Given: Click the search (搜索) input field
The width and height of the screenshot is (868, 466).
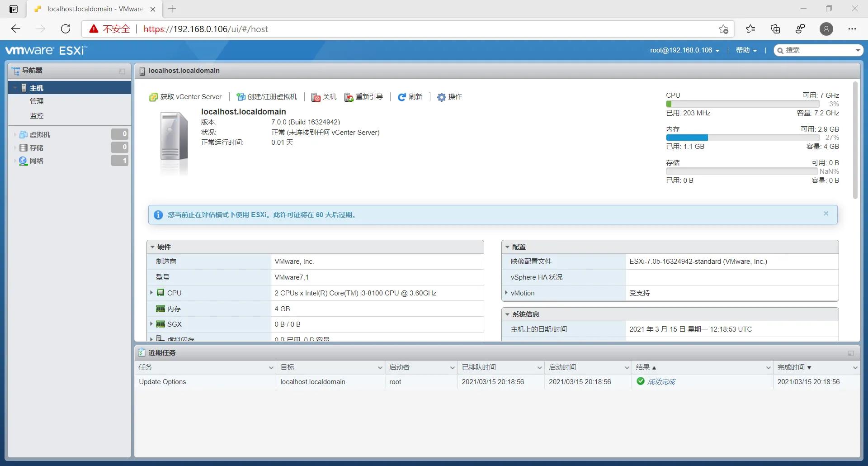Looking at the screenshot, I should tap(818, 50).
